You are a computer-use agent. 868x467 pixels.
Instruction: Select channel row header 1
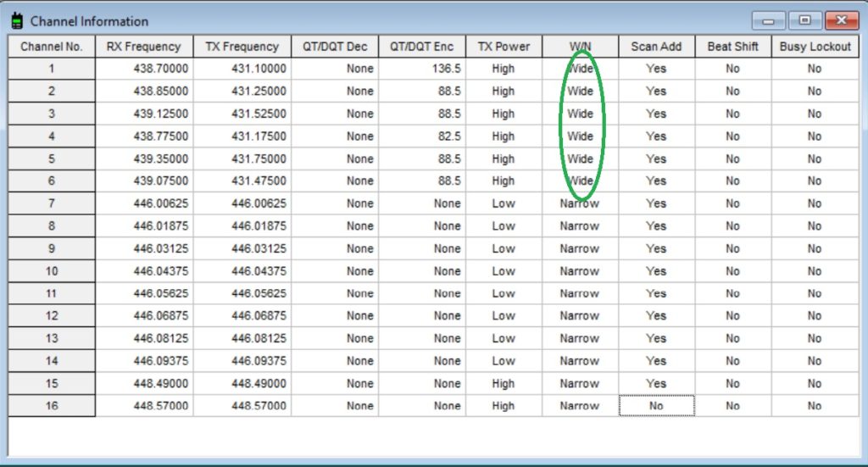coord(52,69)
